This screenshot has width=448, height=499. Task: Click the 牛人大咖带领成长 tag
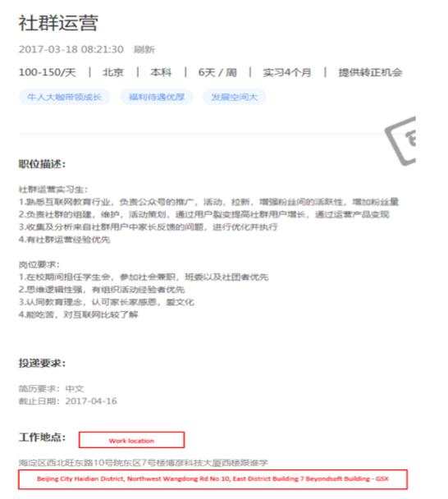tap(65, 97)
